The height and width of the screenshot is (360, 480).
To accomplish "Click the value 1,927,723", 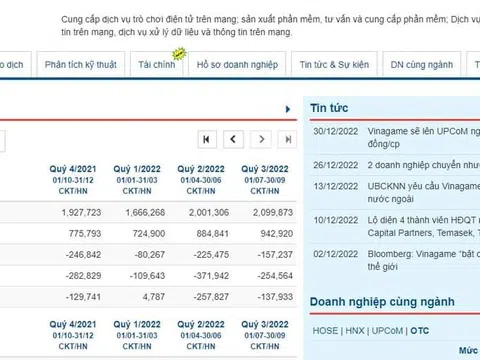I will click(x=81, y=212).
